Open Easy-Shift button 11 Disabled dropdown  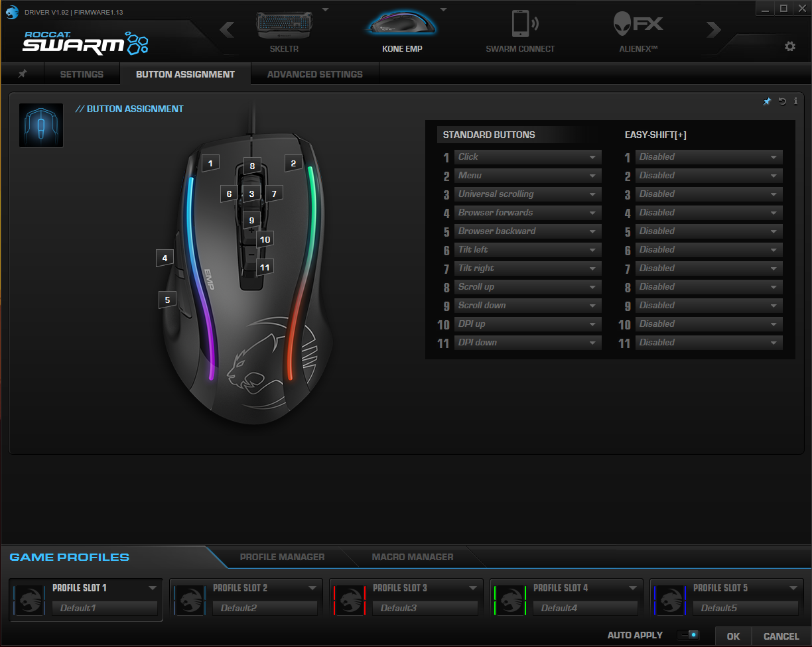pyautogui.click(x=709, y=343)
